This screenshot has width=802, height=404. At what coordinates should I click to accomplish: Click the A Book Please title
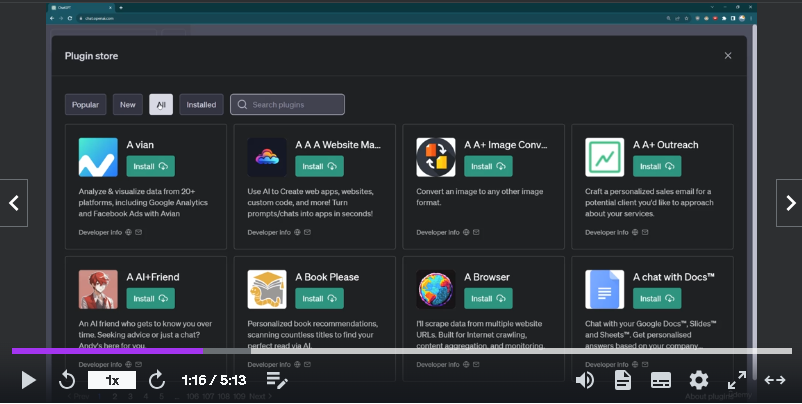pyautogui.click(x=327, y=277)
